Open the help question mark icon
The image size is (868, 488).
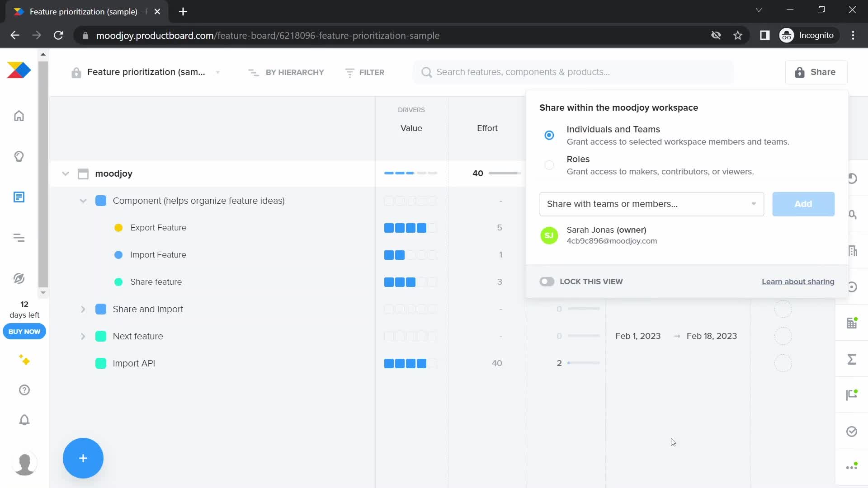[x=24, y=390]
